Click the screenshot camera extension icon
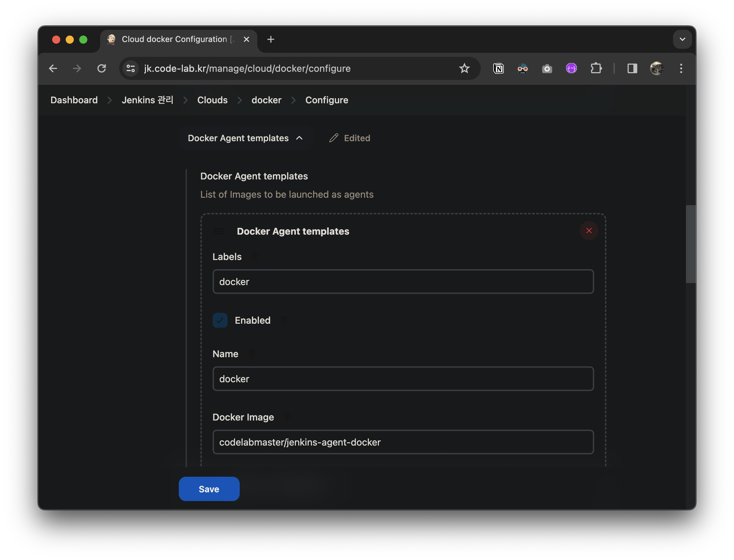 pos(547,68)
